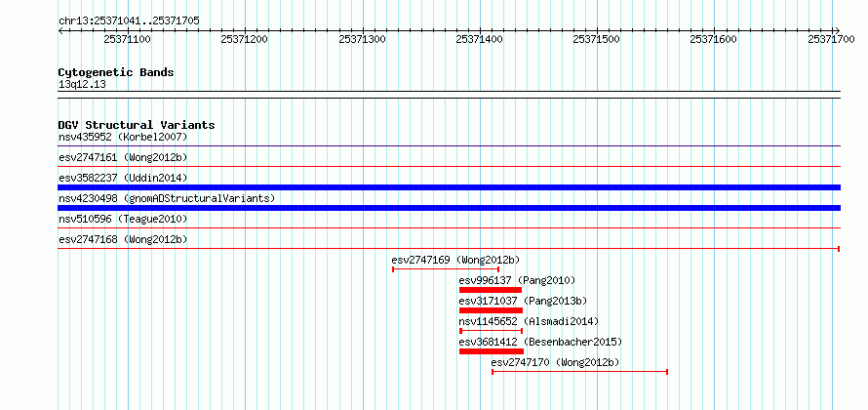Select the red bar under esv996137 (Pang2010)
The height and width of the screenshot is (410, 868).
[491, 290]
